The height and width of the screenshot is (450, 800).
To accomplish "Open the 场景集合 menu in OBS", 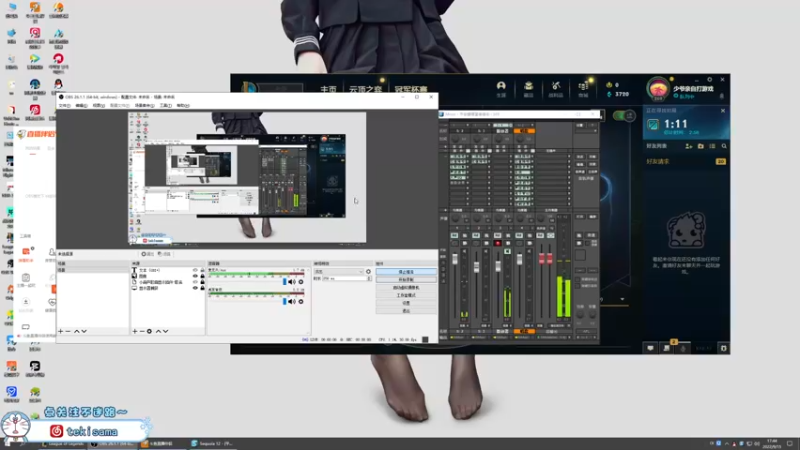I will point(144,106).
